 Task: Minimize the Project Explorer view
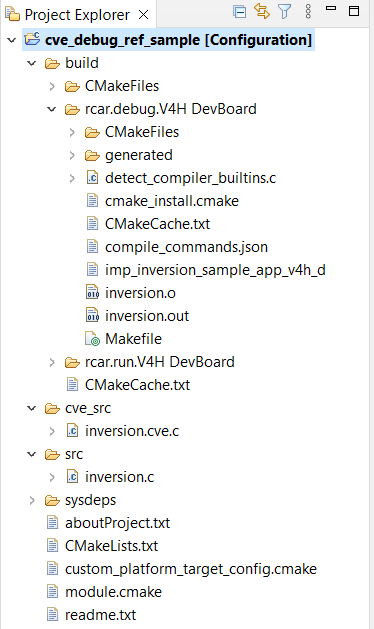click(x=331, y=8)
